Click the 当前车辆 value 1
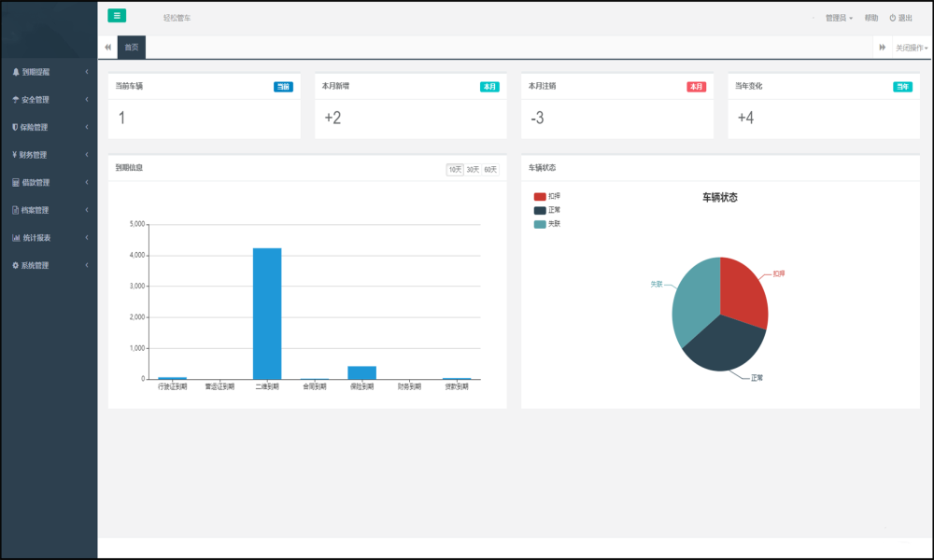934x560 pixels. pyautogui.click(x=121, y=118)
